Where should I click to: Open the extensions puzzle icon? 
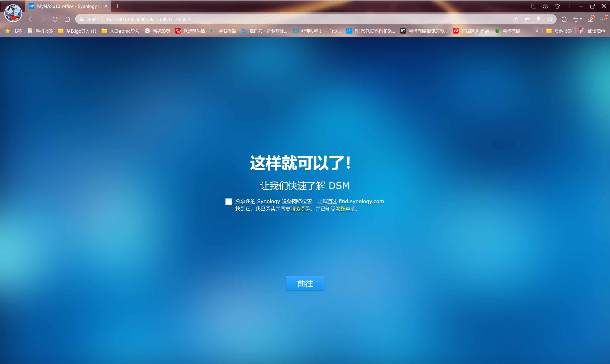564,19
